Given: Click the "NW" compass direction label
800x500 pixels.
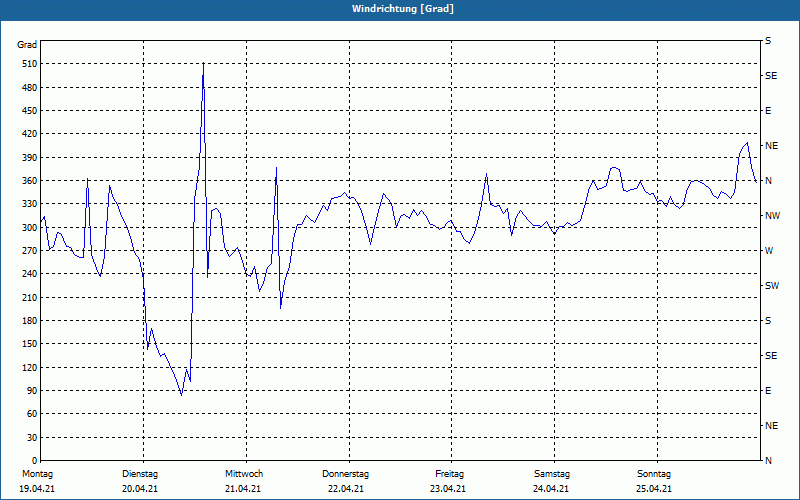Looking at the screenshot, I should point(772,216).
